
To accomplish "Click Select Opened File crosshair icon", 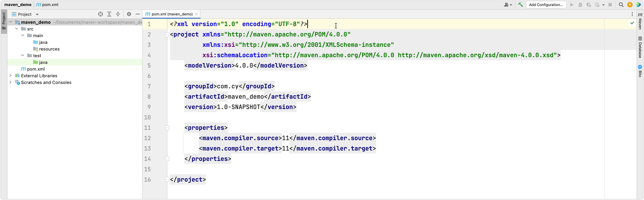I will coord(101,14).
